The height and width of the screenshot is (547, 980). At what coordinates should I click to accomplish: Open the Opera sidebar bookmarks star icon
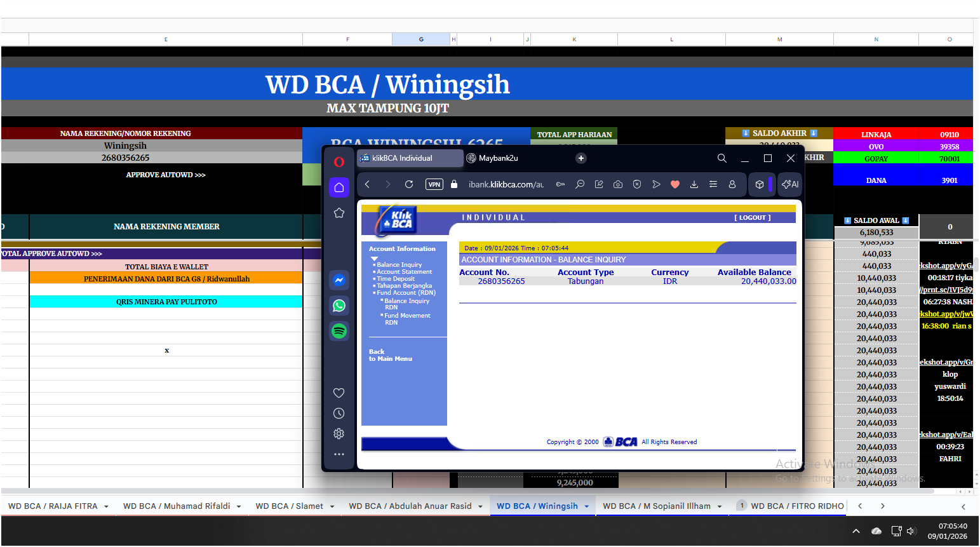point(339,213)
